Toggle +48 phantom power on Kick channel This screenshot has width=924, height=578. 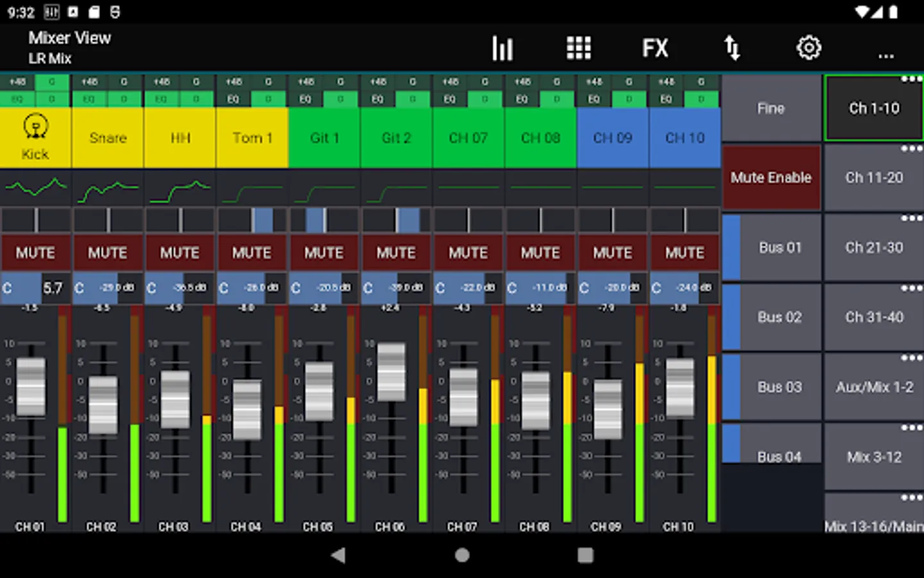coord(17,82)
